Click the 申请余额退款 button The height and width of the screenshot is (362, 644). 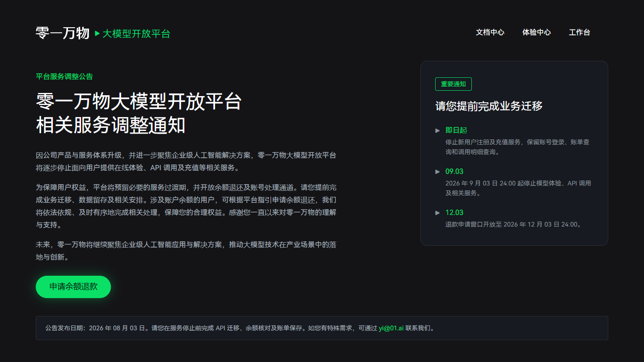pyautogui.click(x=73, y=287)
